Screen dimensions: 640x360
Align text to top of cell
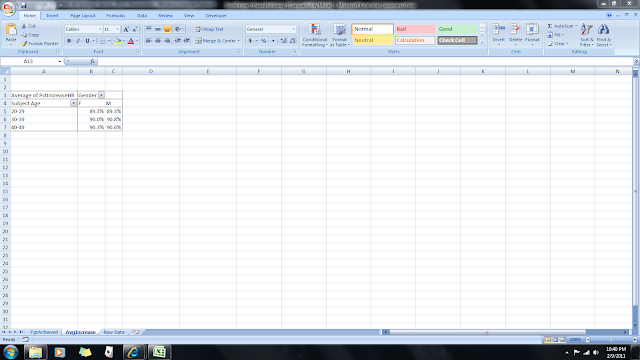pos(149,29)
